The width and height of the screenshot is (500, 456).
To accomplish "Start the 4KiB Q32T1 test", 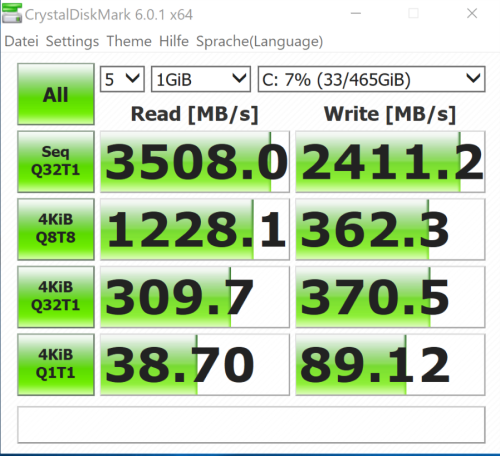I will [56, 297].
